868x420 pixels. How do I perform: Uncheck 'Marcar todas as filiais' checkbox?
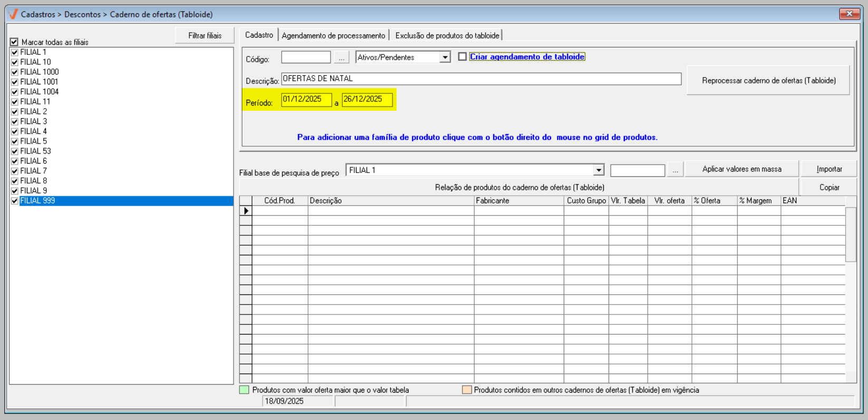coord(14,42)
